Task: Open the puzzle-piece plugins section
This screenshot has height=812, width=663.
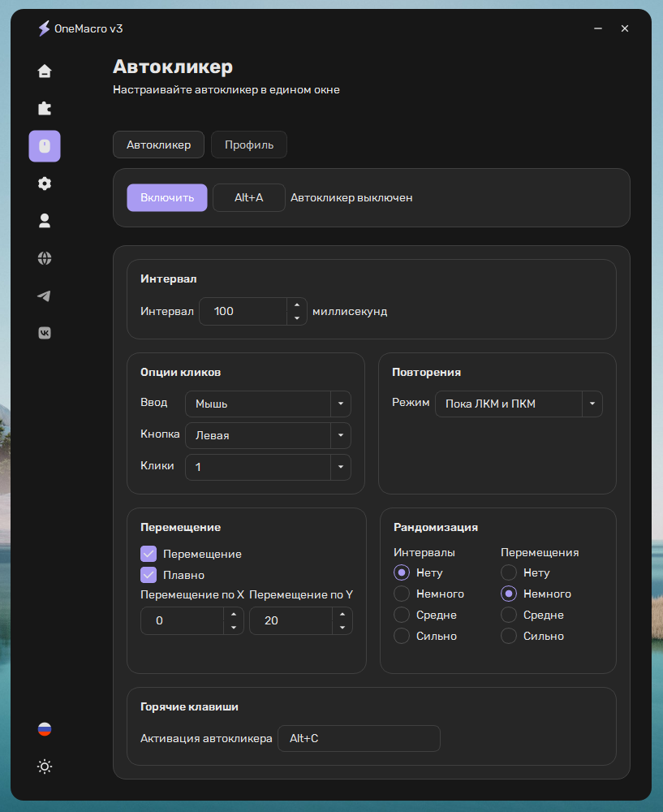Action: click(x=45, y=108)
